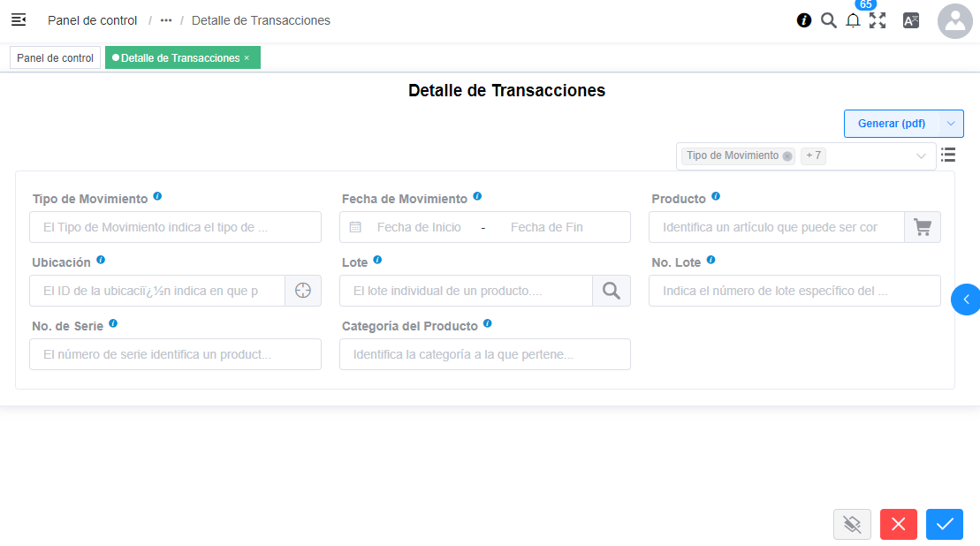The height and width of the screenshot is (546, 980).
Task: Show the Categoría del Producto info icon
Action: coord(487,324)
